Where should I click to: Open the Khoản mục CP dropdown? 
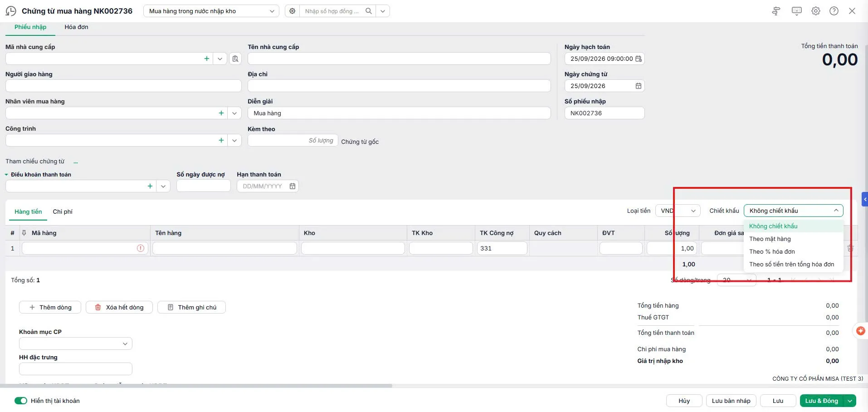point(76,343)
